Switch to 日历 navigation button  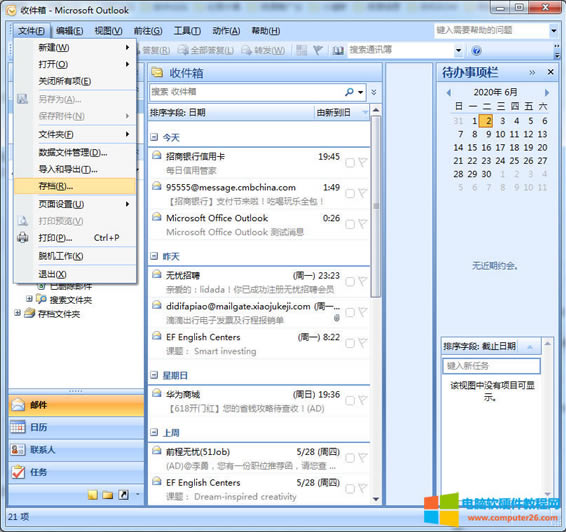click(x=76, y=427)
